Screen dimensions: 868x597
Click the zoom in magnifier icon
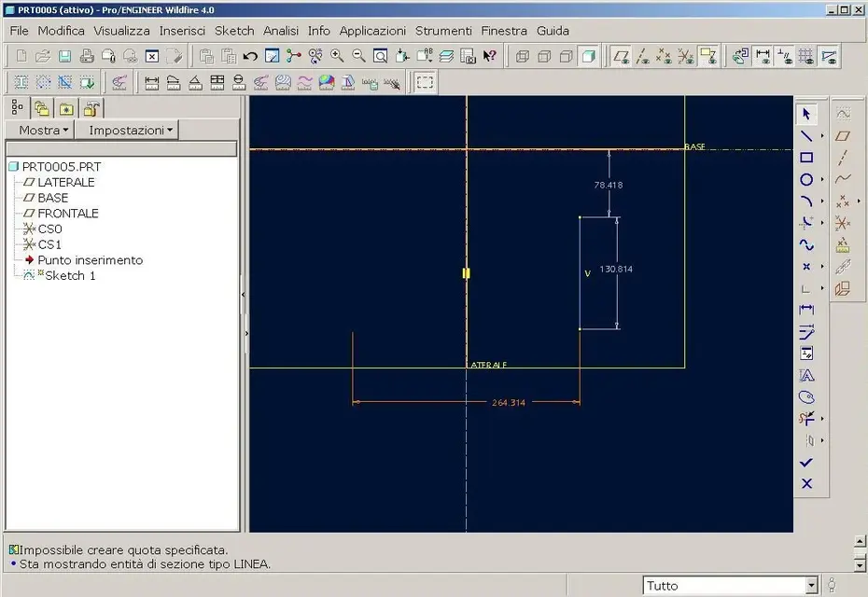tap(337, 57)
